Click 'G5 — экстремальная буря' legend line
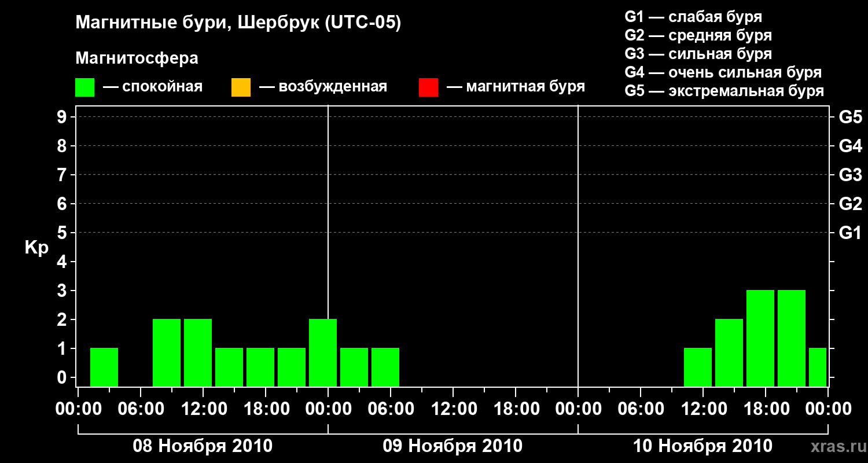This screenshot has width=868, height=463. click(x=724, y=91)
